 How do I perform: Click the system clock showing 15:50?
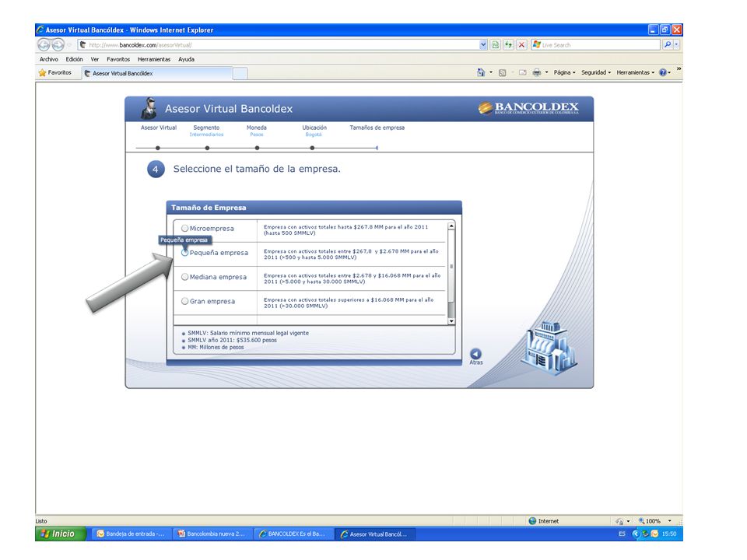point(669,534)
